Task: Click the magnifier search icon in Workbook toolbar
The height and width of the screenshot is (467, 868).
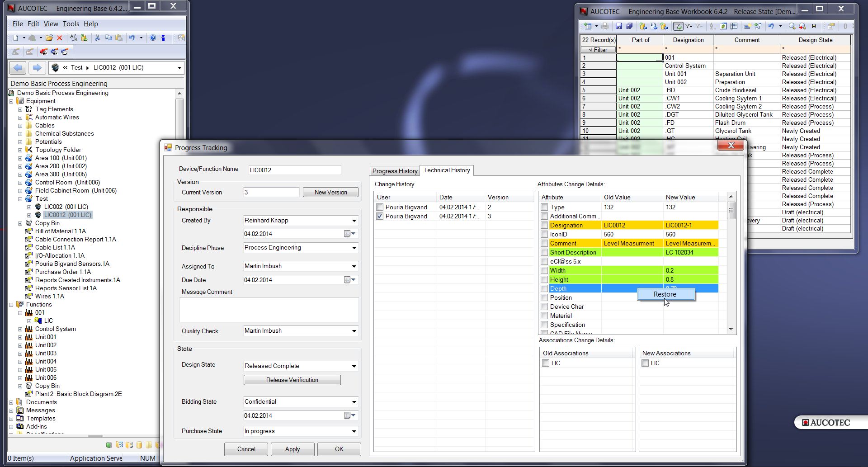Action: 792,26
